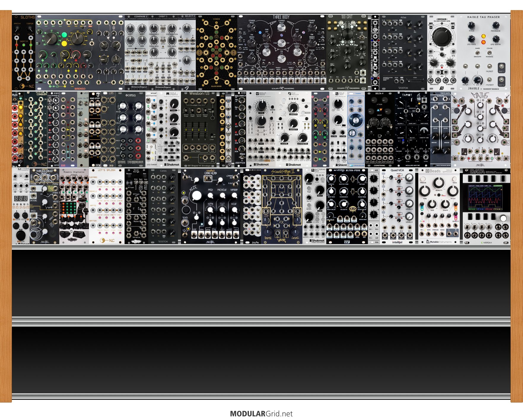Select the Doepfer A151 Seq Switch module
This screenshot has height=420, width=523.
pyautogui.click(x=240, y=129)
